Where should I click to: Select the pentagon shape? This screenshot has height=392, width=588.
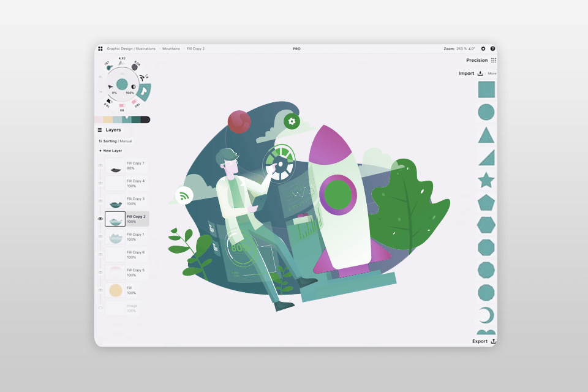click(486, 203)
